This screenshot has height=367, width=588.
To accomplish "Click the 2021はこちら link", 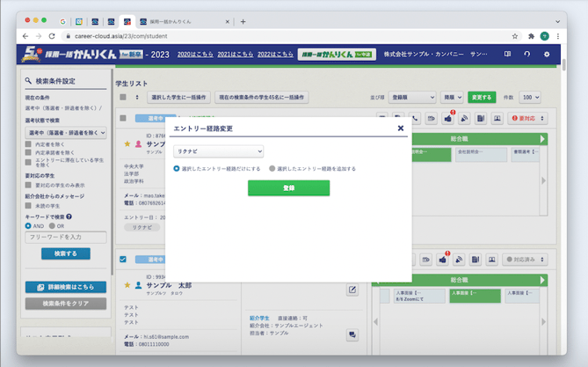I will pos(236,54).
